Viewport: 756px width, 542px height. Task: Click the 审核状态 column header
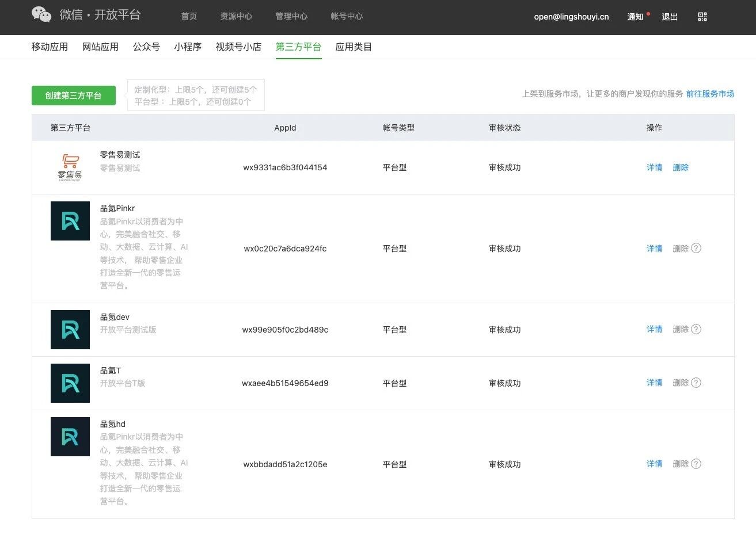coord(504,128)
